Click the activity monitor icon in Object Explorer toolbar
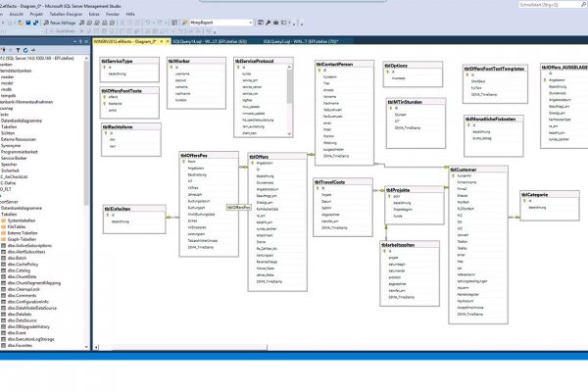588x392 pixels. click(33, 50)
